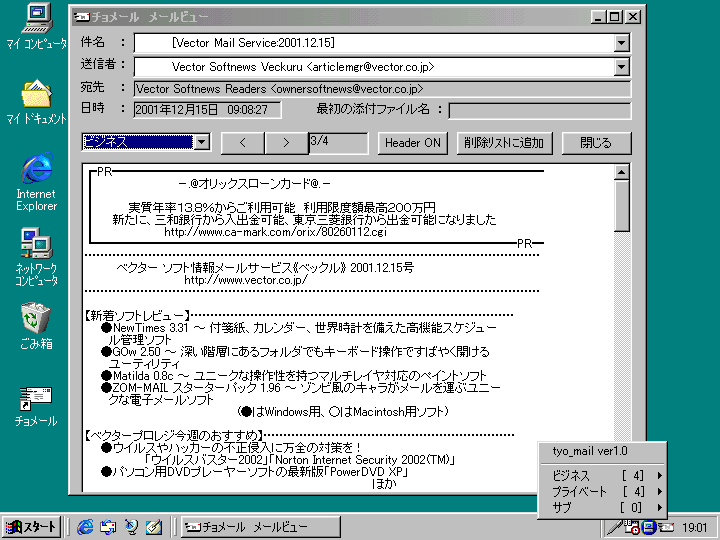
Task: Click the 3/4 mail counter field
Action: [338, 143]
